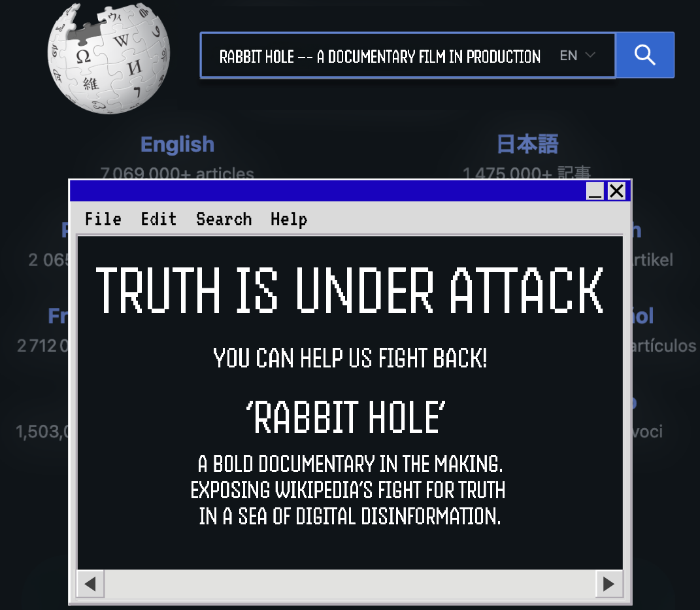This screenshot has height=610, width=700.
Task: Click the partially hidden 'voci' text
Action: pos(647,432)
